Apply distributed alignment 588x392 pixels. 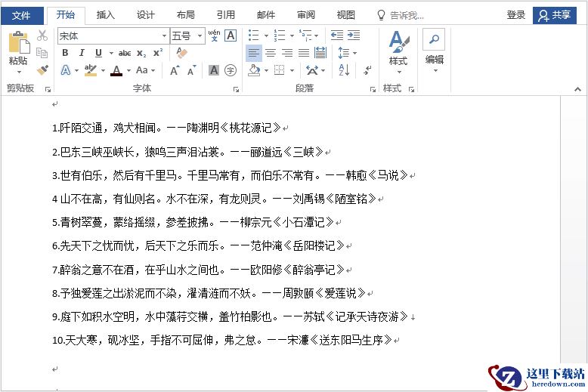pos(320,53)
